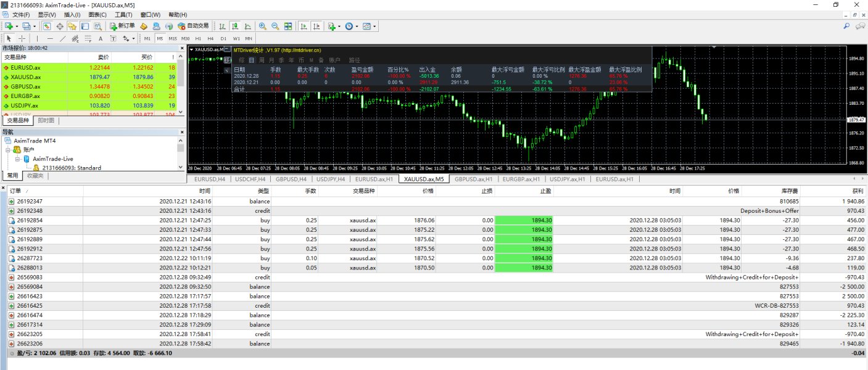Image resolution: width=868 pixels, height=370 pixels.
Task: Open the Strategy Tester magnifier icon
Action: [97, 26]
